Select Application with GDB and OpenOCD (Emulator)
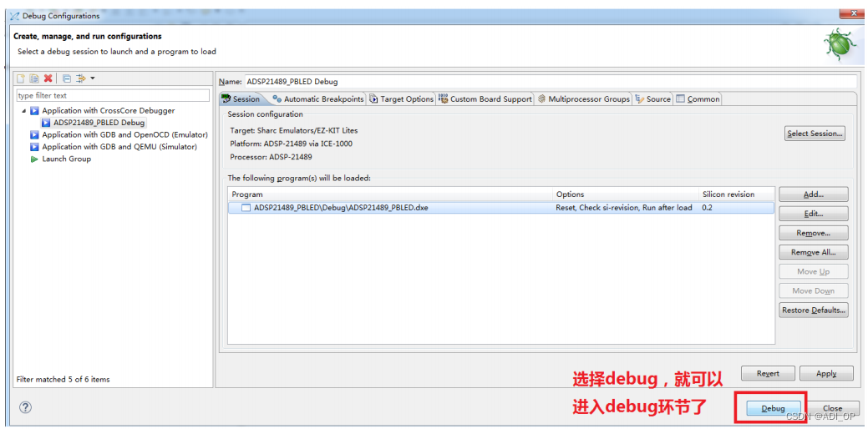 pos(124,134)
